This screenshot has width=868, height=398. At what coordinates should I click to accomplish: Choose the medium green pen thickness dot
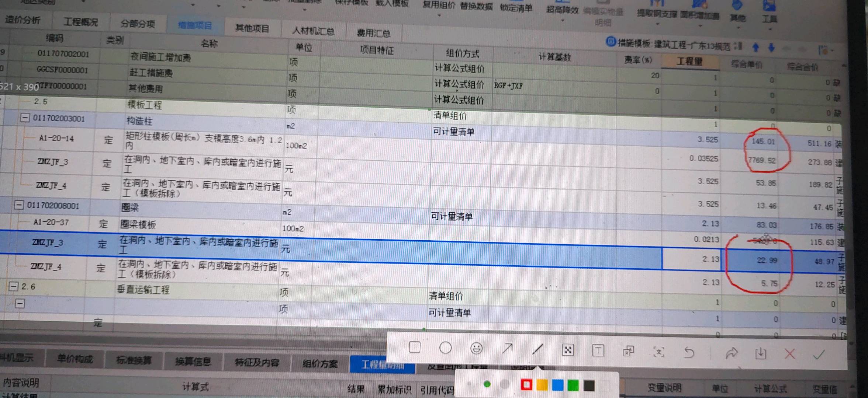[x=487, y=384]
